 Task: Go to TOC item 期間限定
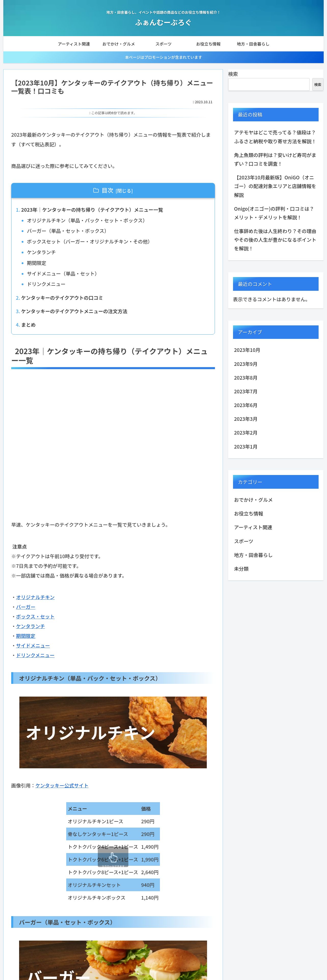36,263
